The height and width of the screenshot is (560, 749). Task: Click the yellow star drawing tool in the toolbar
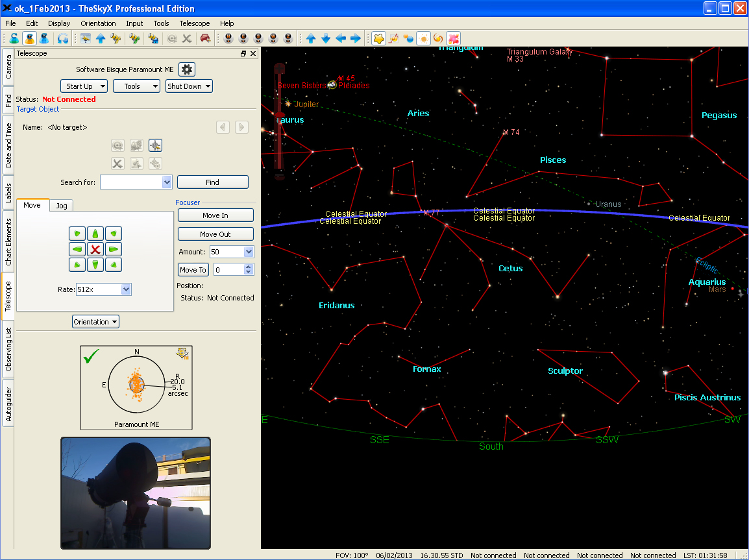click(x=378, y=38)
